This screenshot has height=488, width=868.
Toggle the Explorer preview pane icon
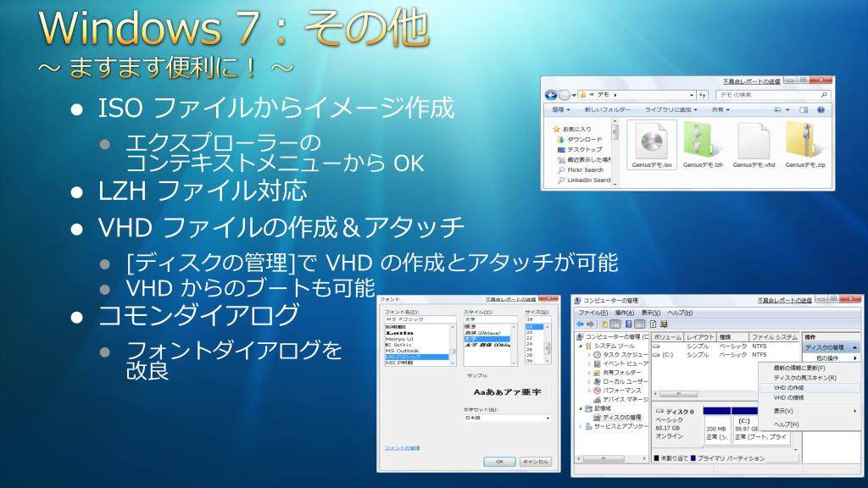(804, 109)
